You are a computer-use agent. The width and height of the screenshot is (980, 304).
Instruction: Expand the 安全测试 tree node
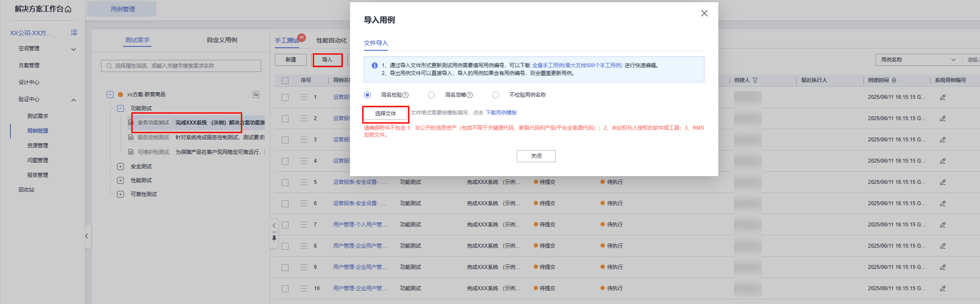point(120,167)
